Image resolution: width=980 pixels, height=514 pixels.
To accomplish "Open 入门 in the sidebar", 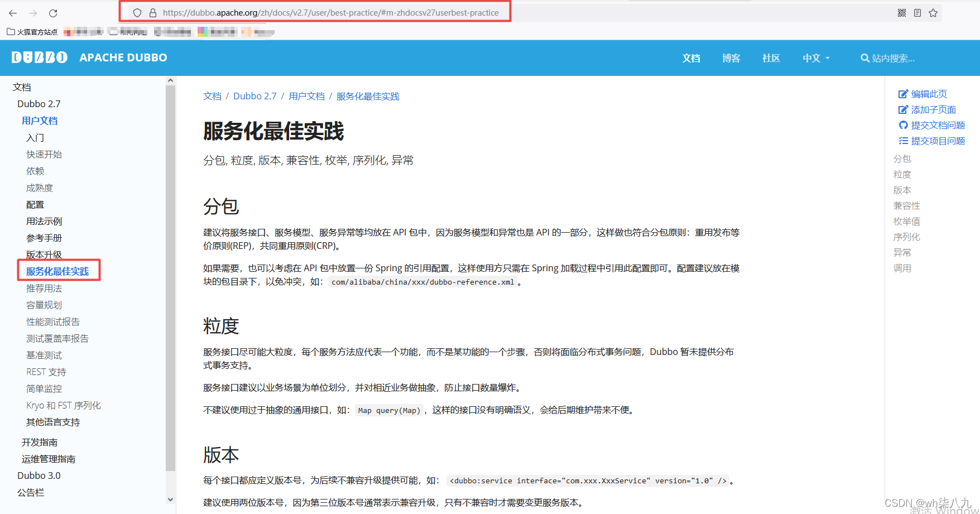I will tap(35, 137).
